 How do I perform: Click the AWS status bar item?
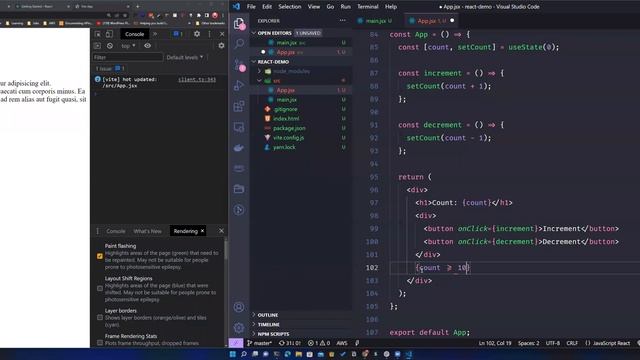click(342, 343)
